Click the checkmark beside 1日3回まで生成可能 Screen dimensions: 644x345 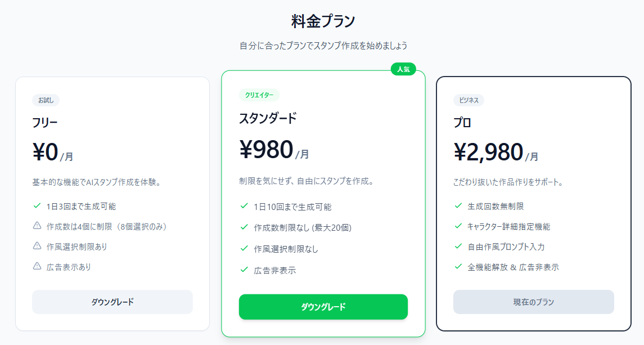coord(37,206)
